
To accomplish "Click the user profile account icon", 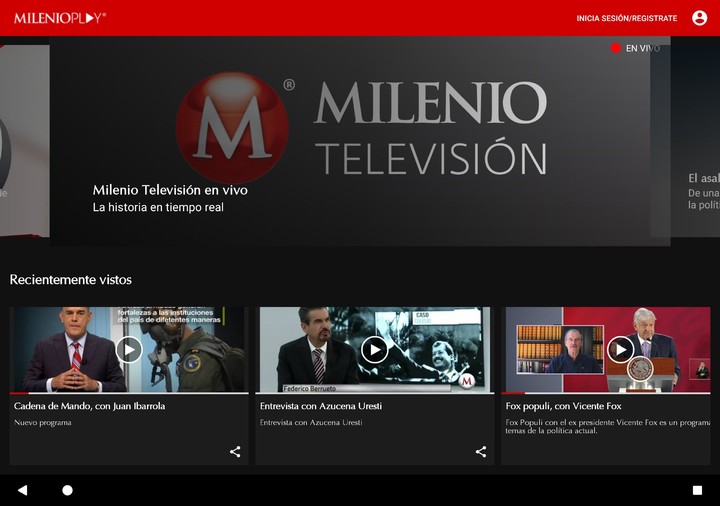I will click(x=699, y=18).
